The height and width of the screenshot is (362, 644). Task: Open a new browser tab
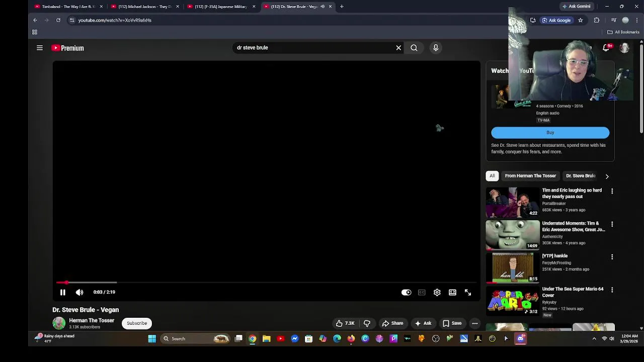(x=342, y=7)
